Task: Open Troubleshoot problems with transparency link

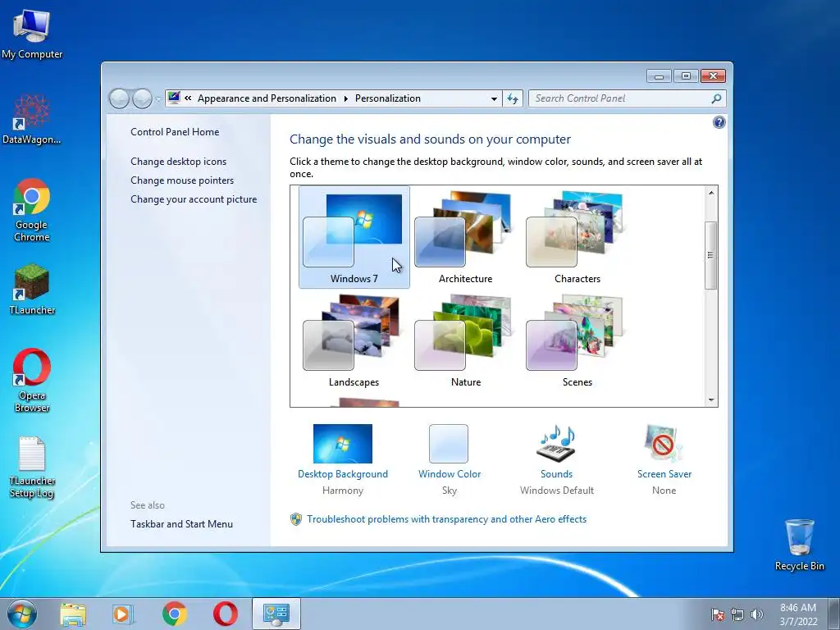Action: (x=447, y=519)
